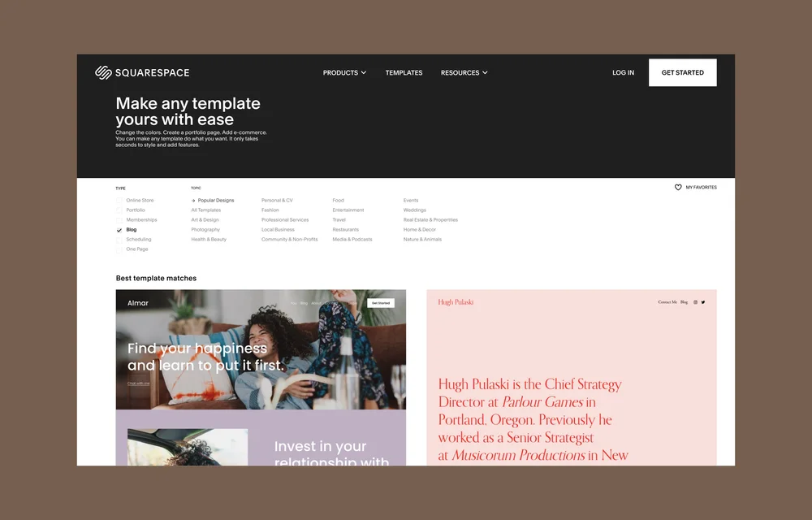
Task: Expand the Resources dropdown menu
Action: click(464, 73)
